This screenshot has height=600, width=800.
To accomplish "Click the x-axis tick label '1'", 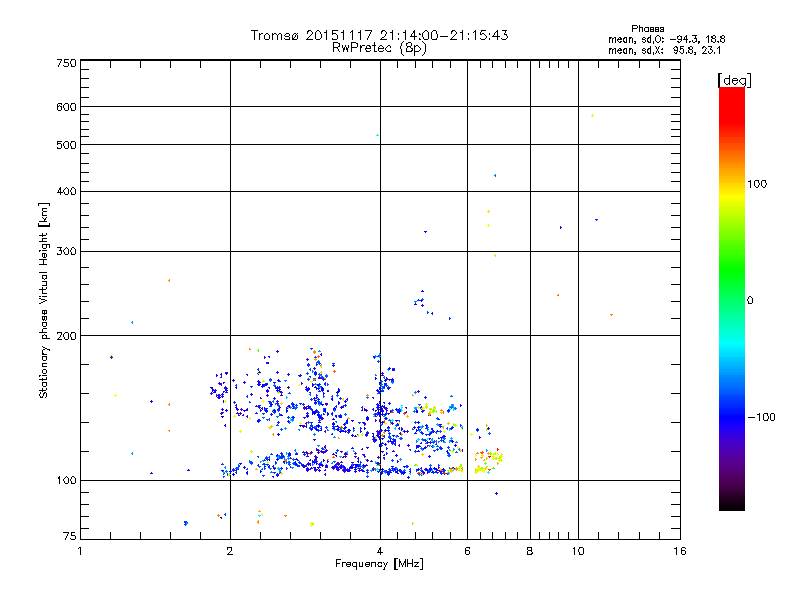I will click(x=80, y=551).
